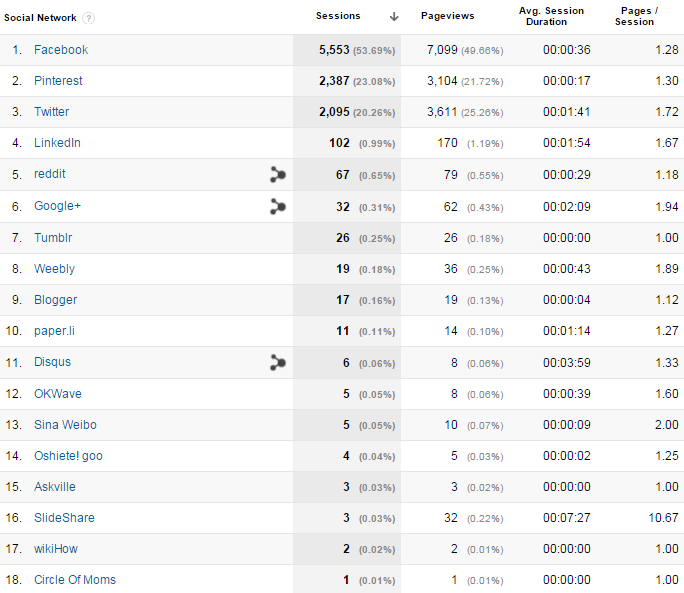The image size is (684, 593).
Task: Sort table by Pageviews column
Action: tap(447, 16)
